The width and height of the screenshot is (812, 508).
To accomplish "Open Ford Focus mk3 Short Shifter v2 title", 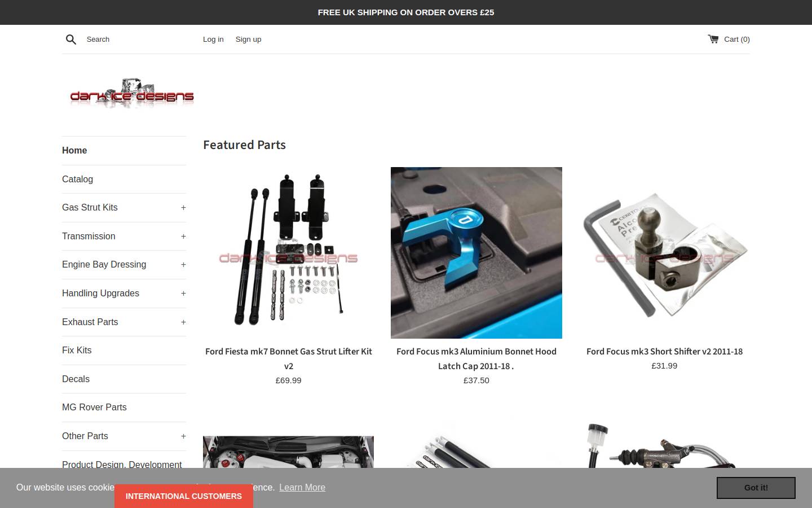I will pyautogui.click(x=664, y=351).
